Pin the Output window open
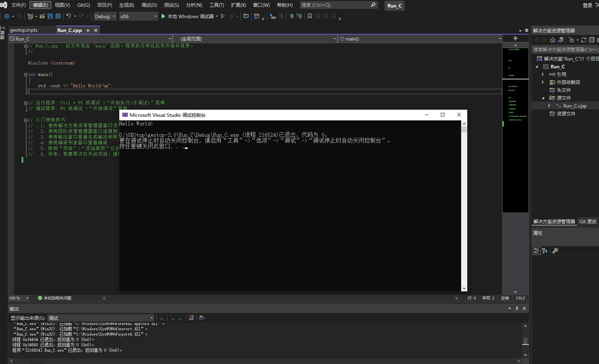 pyautogui.click(x=517, y=308)
